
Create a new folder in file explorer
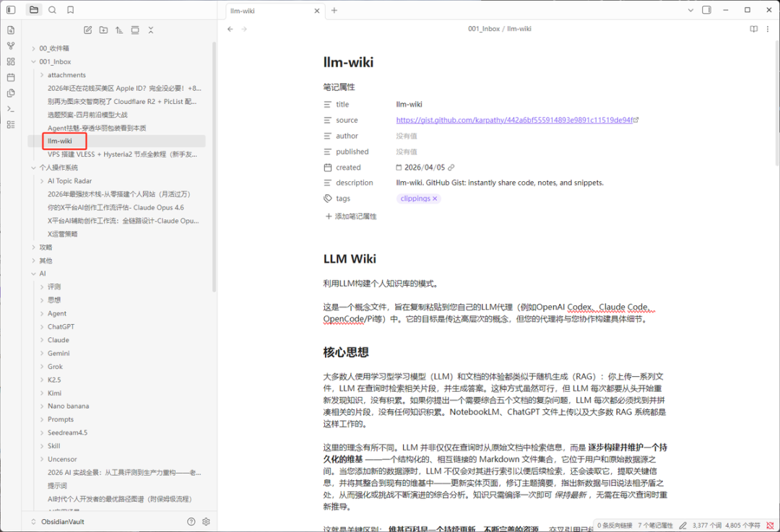pyautogui.click(x=103, y=30)
